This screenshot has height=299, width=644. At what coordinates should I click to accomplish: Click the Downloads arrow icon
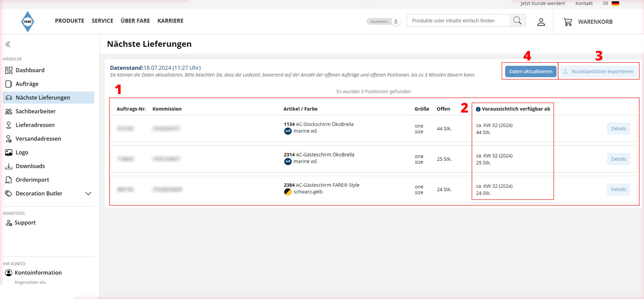coord(9,166)
